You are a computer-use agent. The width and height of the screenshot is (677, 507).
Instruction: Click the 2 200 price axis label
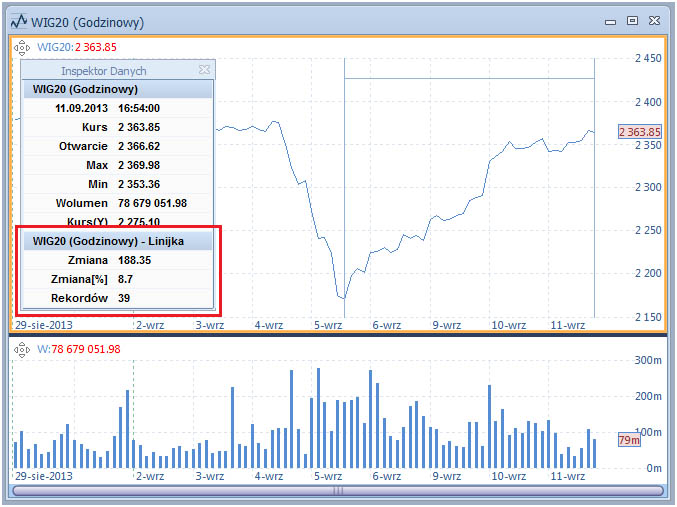648,273
